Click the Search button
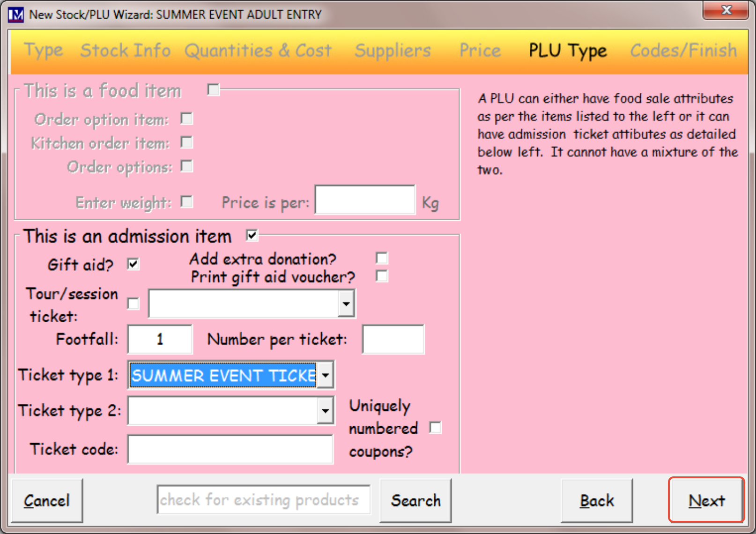The width and height of the screenshot is (756, 534). coord(415,500)
